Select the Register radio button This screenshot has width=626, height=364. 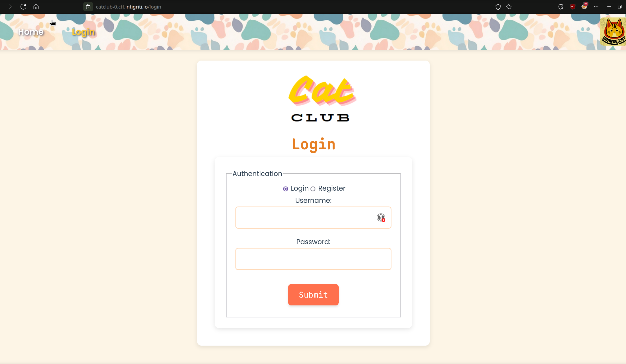[313, 188]
